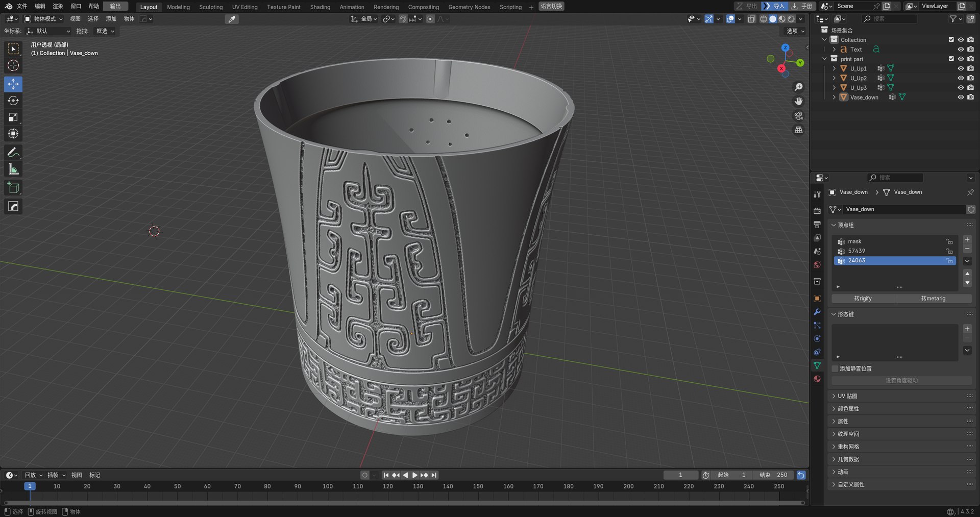This screenshot has height=517, width=980.
Task: Click the zoom magnifier viewport gizmo
Action: click(799, 87)
